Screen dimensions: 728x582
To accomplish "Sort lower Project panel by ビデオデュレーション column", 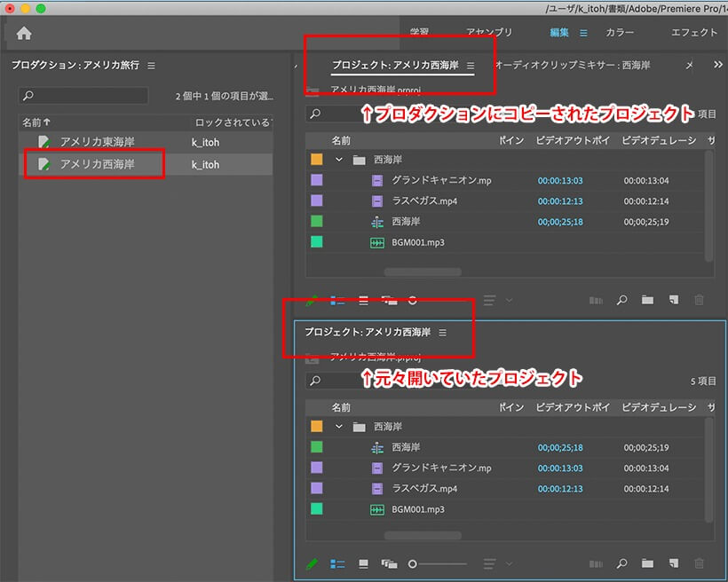I will (x=659, y=407).
